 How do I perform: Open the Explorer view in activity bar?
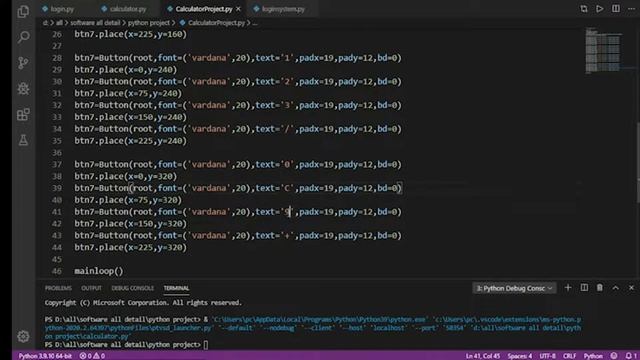23,11
